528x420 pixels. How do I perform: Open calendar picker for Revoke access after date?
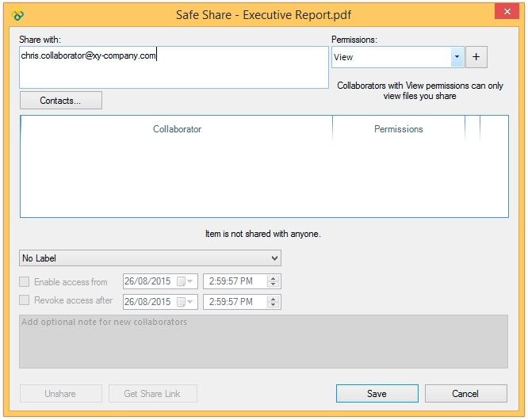186,302
